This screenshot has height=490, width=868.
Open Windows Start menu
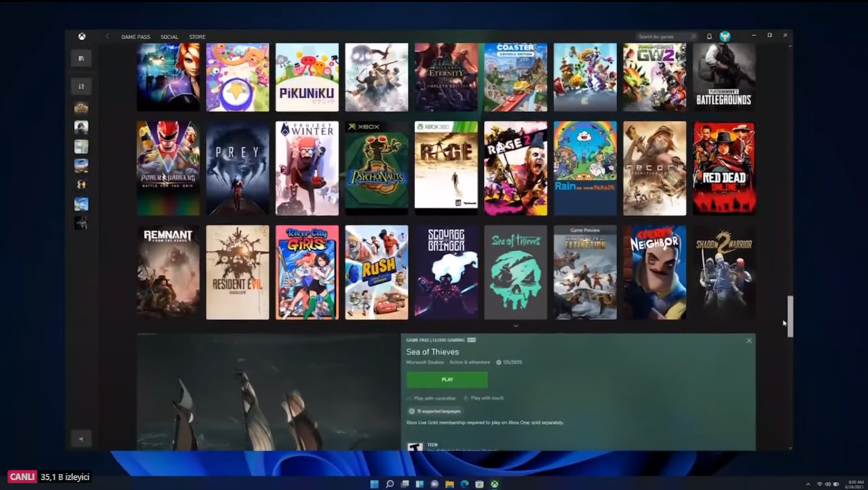[x=374, y=484]
